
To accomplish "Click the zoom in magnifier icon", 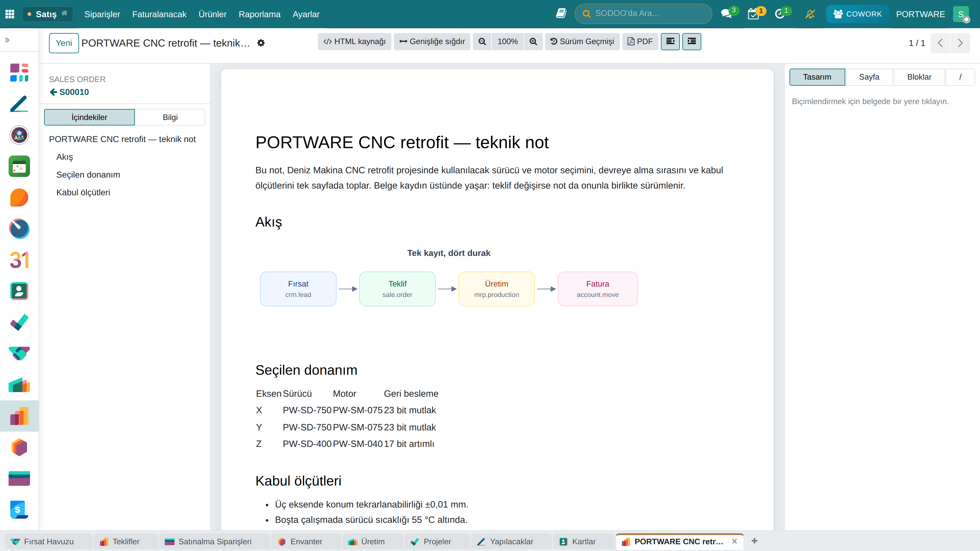I will (x=533, y=41).
